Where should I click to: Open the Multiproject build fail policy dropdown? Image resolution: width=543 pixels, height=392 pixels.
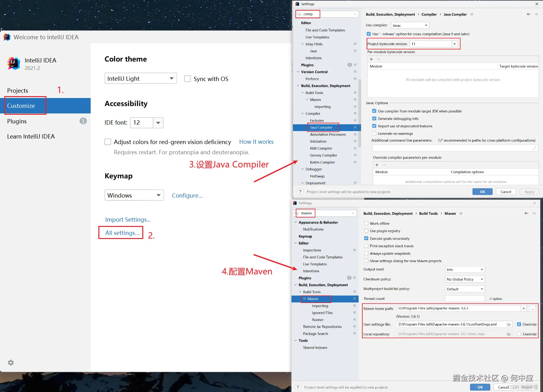tap(465, 289)
